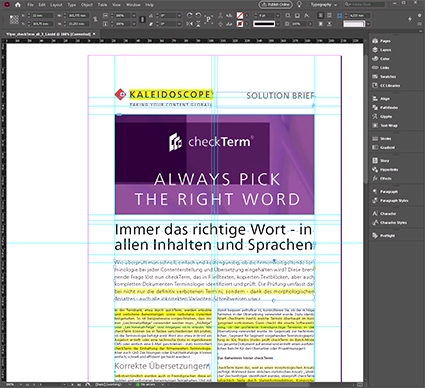Open the Object menu
Viewport: 425px width, 388px height.
point(87,5)
